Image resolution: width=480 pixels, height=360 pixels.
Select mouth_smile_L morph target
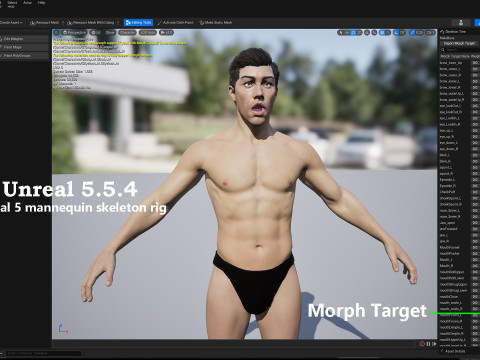tap(451, 302)
